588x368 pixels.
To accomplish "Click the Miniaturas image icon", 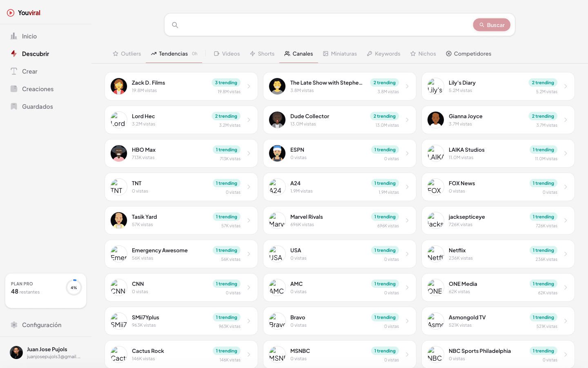I will 326,54.
